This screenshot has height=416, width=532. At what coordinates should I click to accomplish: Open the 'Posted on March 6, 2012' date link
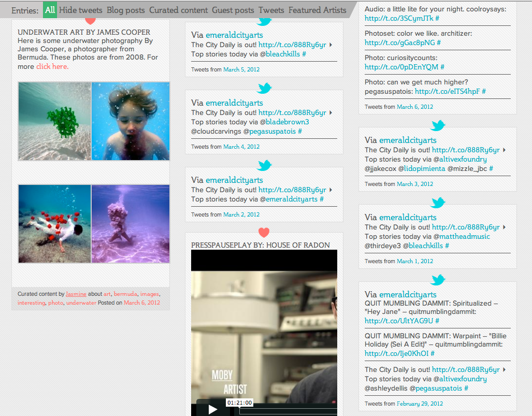point(142,303)
